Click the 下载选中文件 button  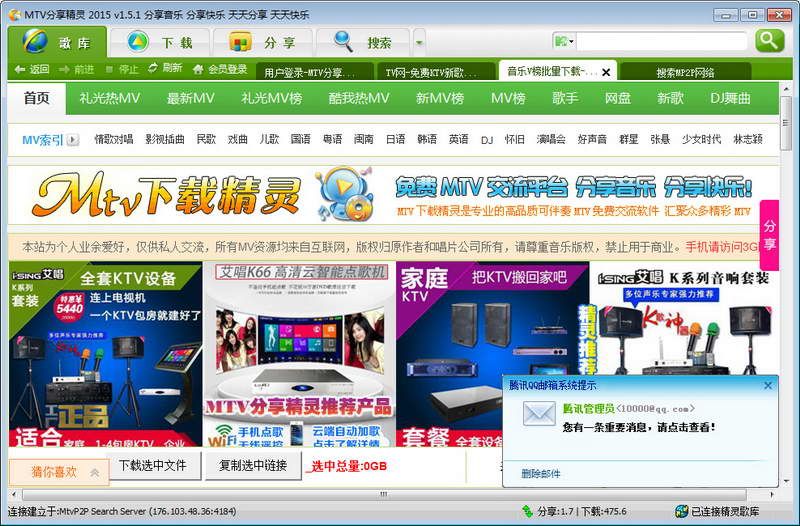tap(153, 465)
